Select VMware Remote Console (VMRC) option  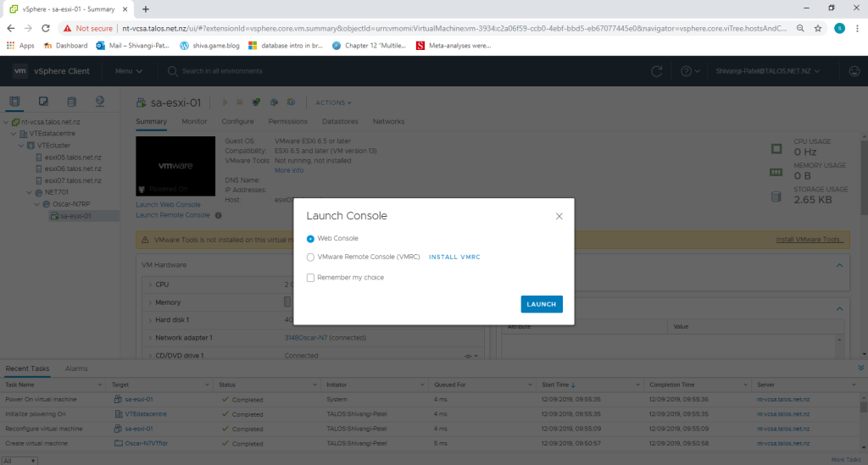(x=310, y=257)
